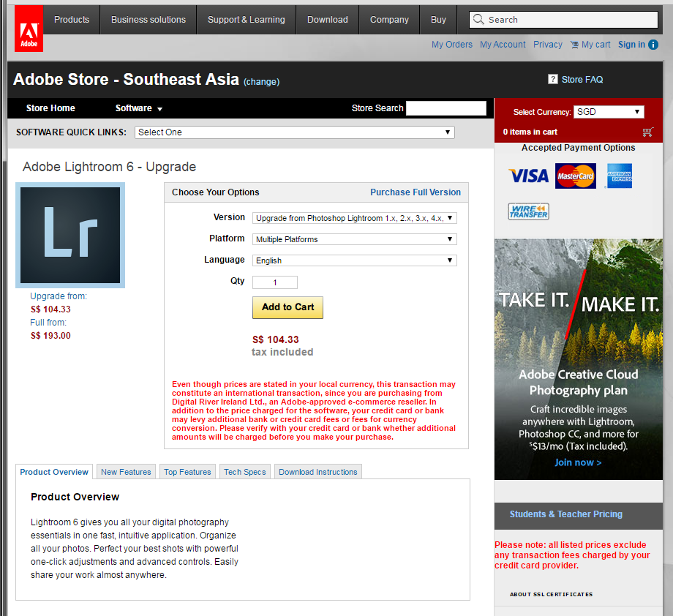Click Purchase Full Version link

tap(416, 192)
